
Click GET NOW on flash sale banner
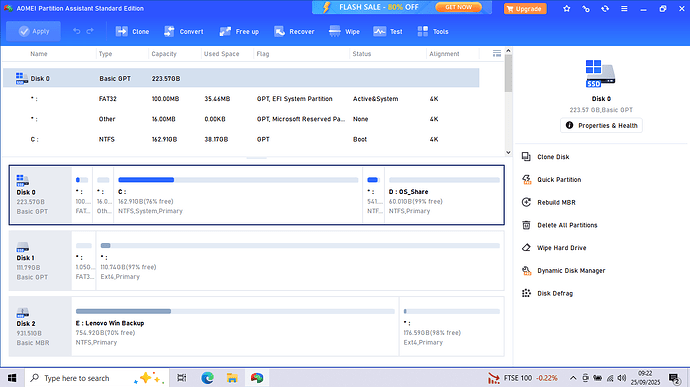(458, 7)
